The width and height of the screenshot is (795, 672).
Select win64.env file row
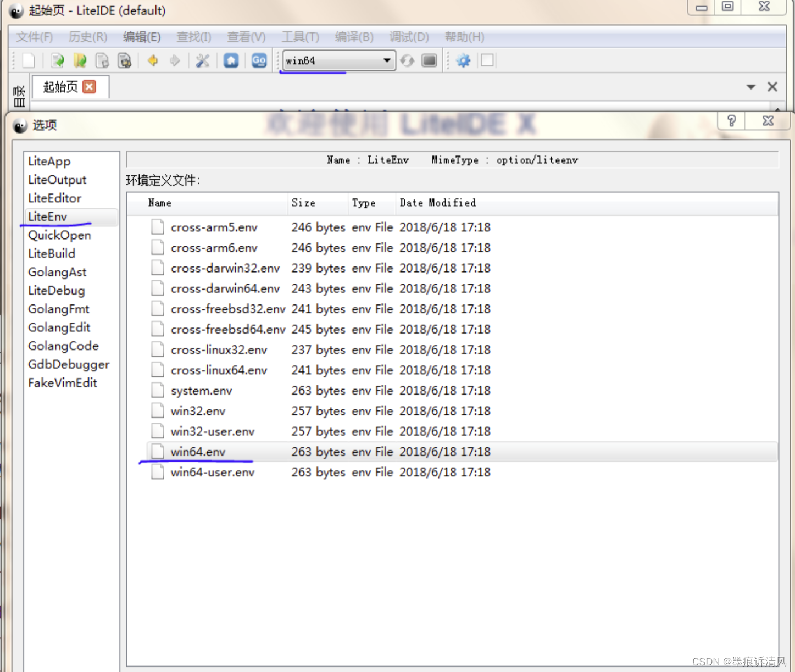[463, 452]
